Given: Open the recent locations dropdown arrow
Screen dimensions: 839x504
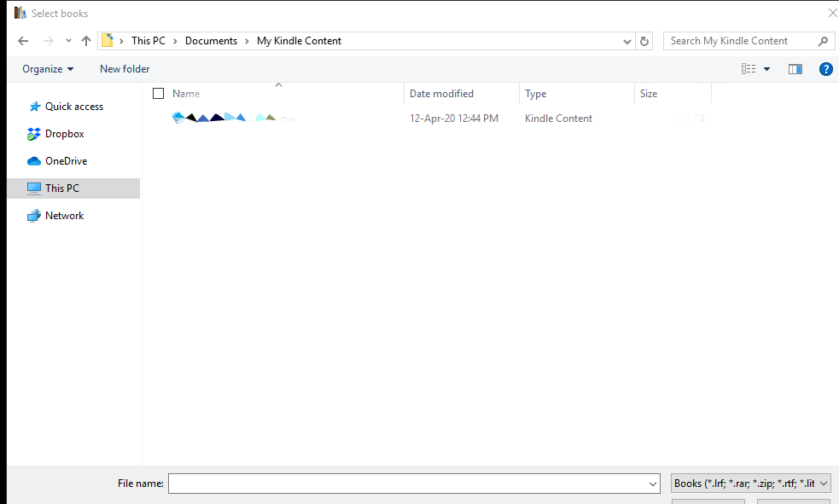Looking at the screenshot, I should 68,41.
